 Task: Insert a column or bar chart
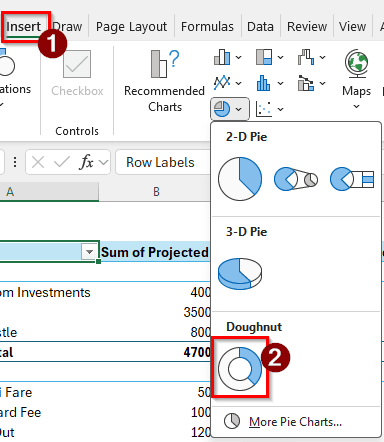click(222, 57)
